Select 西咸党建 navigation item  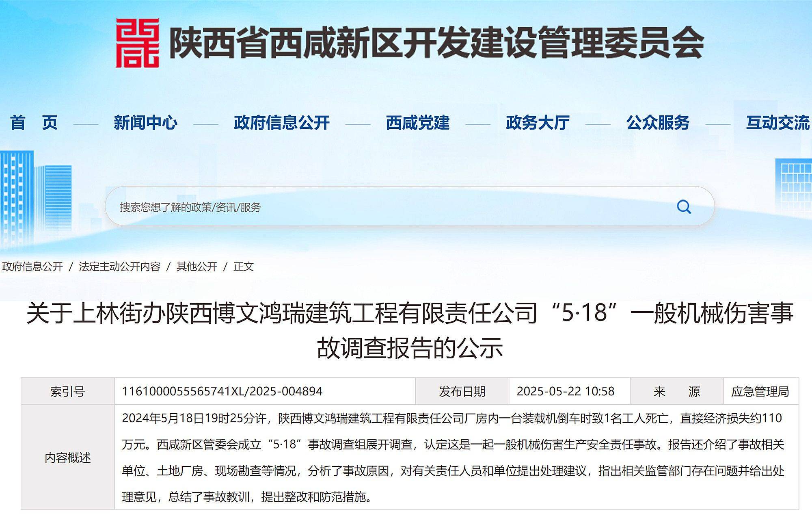pyautogui.click(x=418, y=123)
